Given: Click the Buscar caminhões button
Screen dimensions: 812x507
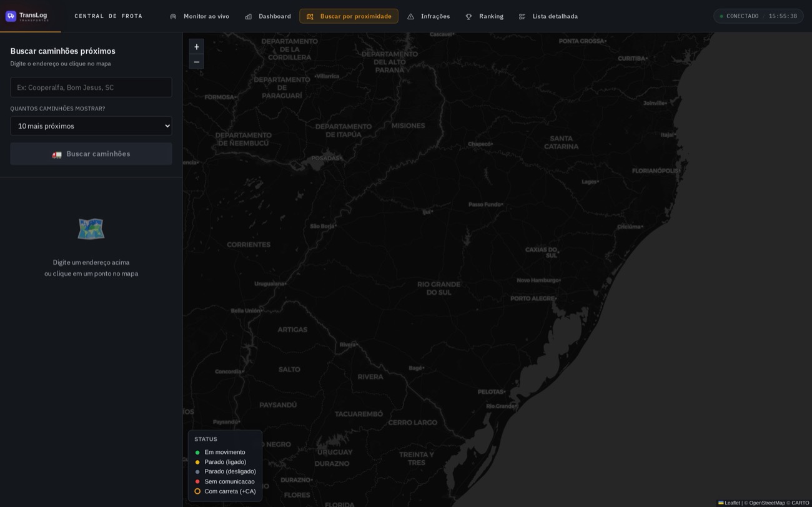Looking at the screenshot, I should pos(91,154).
